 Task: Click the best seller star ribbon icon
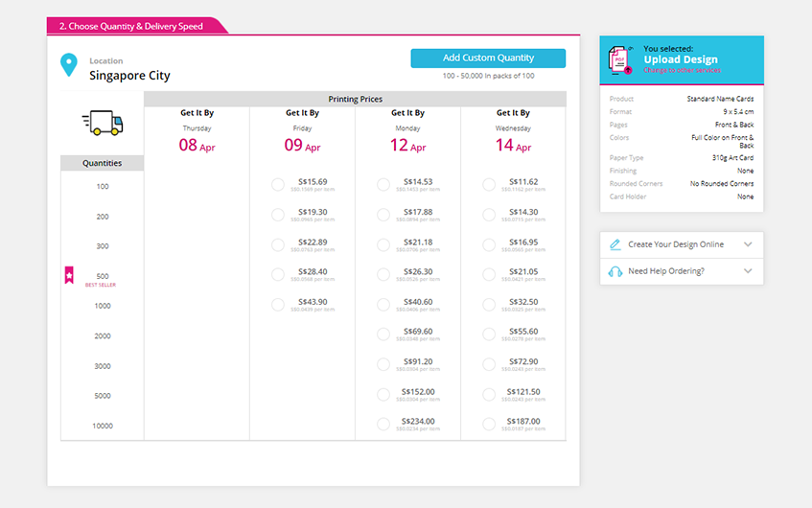68,276
